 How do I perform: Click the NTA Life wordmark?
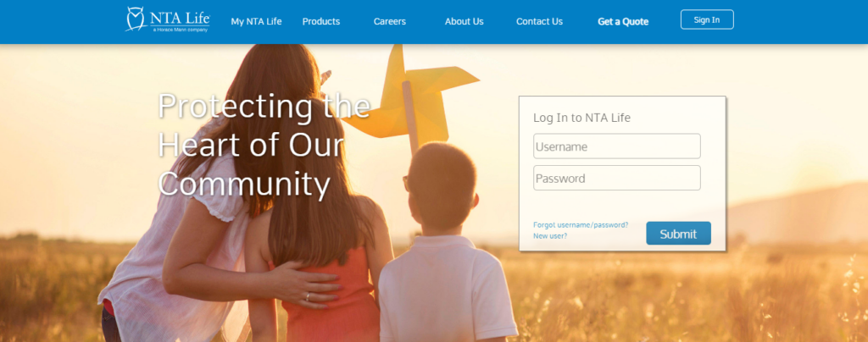180,18
